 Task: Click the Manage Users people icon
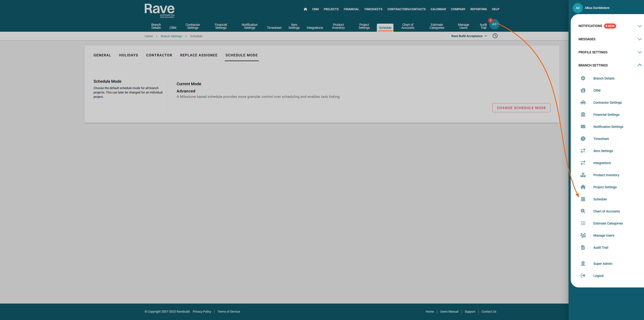pos(583,235)
